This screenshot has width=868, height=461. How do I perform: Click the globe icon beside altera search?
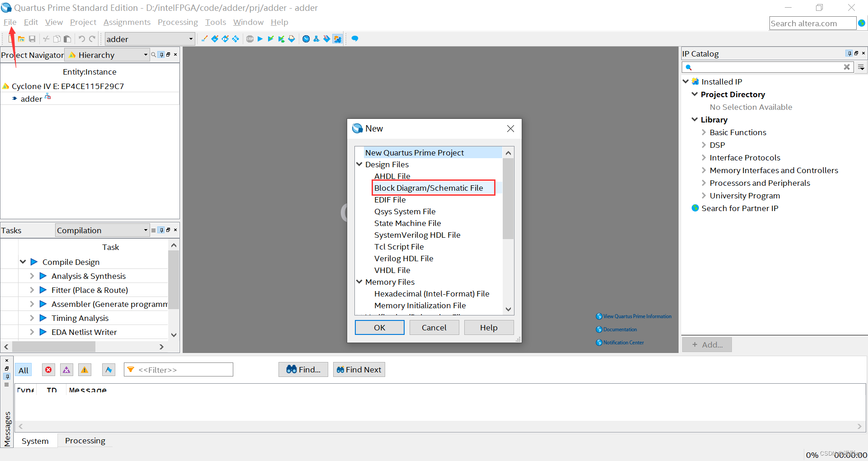tap(862, 23)
